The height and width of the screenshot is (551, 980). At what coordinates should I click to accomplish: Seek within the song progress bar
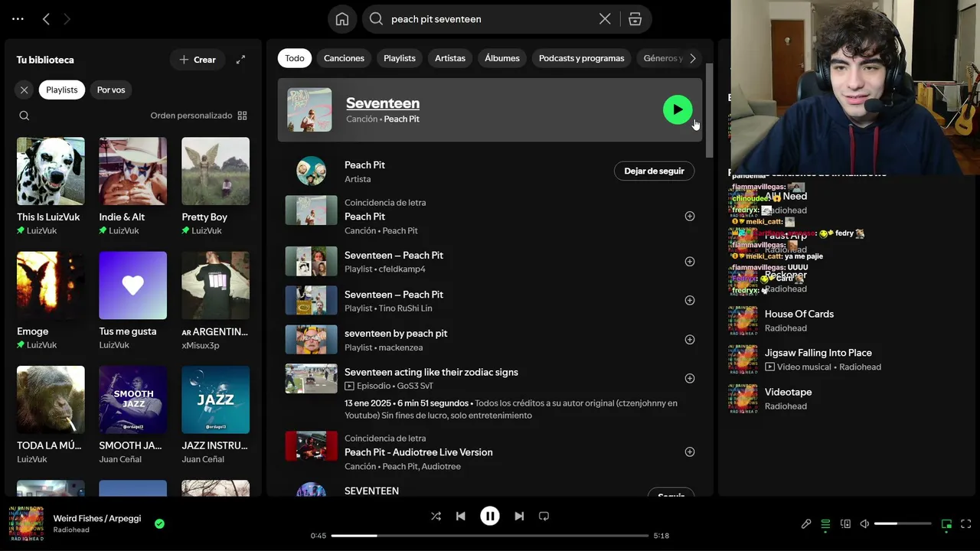[490, 536]
